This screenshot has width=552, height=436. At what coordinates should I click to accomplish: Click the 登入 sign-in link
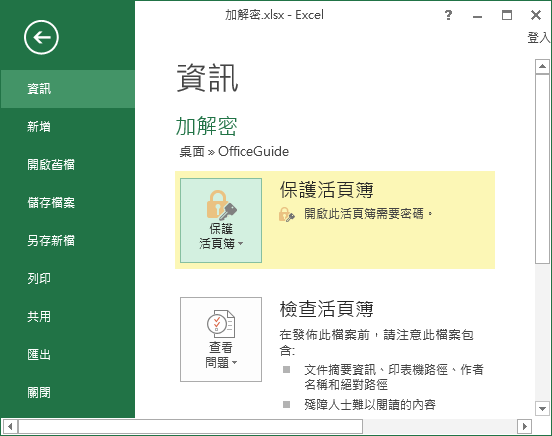539,37
